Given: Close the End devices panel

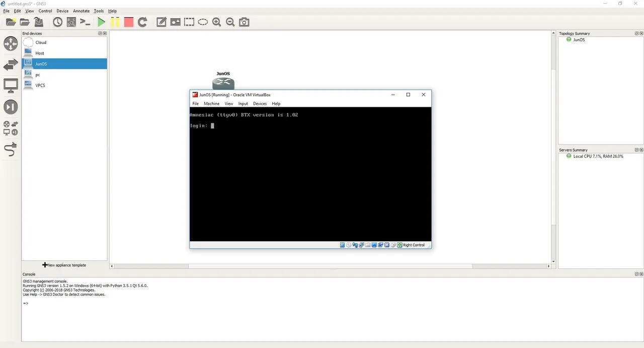Looking at the screenshot, I should click(x=105, y=33).
